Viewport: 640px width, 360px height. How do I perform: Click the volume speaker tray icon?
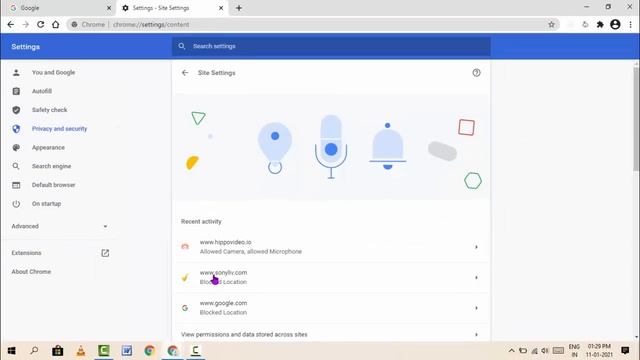tap(545, 351)
